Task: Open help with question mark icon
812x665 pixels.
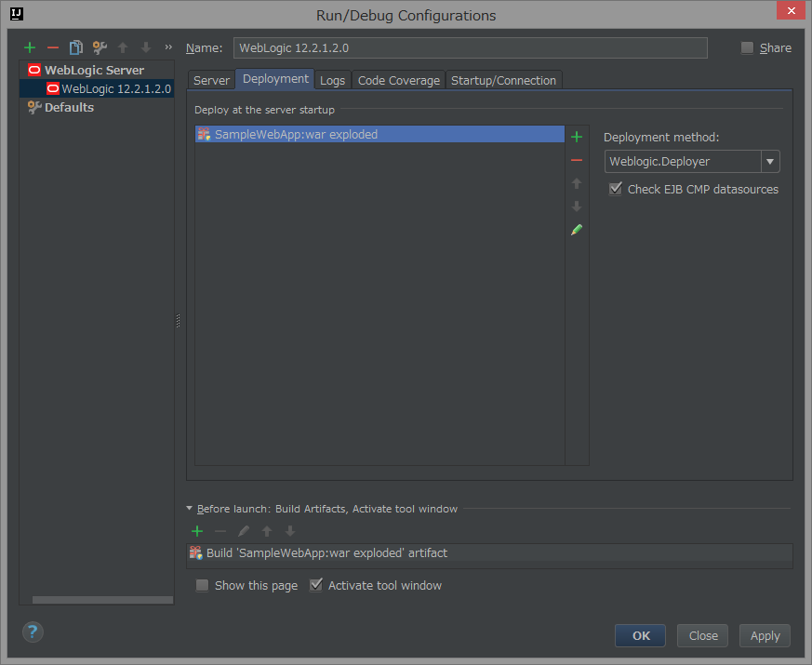Action: pos(33,632)
